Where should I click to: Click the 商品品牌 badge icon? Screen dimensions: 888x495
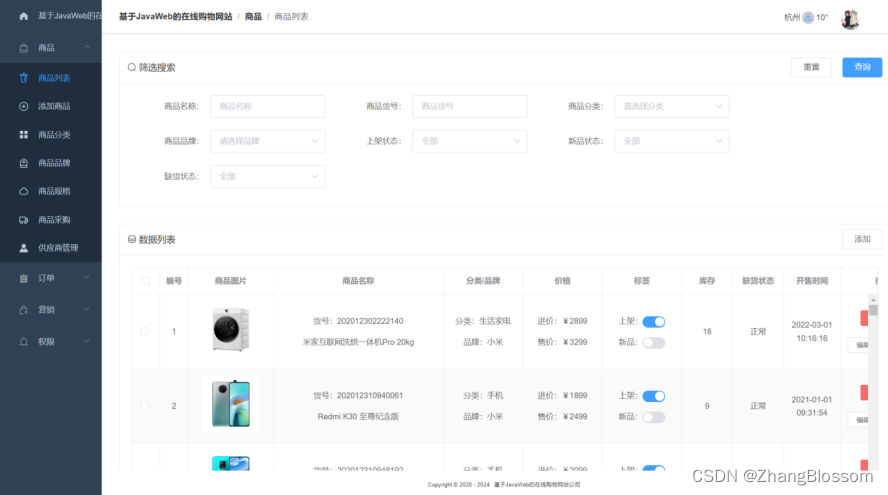coord(23,163)
